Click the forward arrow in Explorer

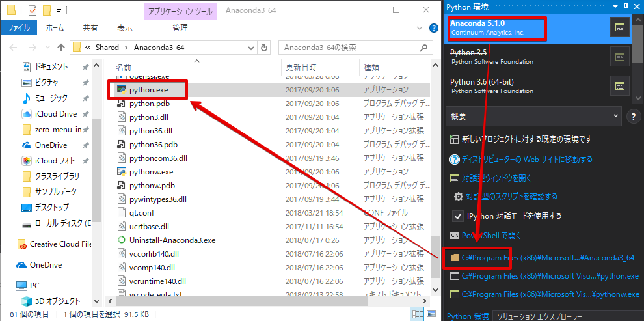(33, 48)
